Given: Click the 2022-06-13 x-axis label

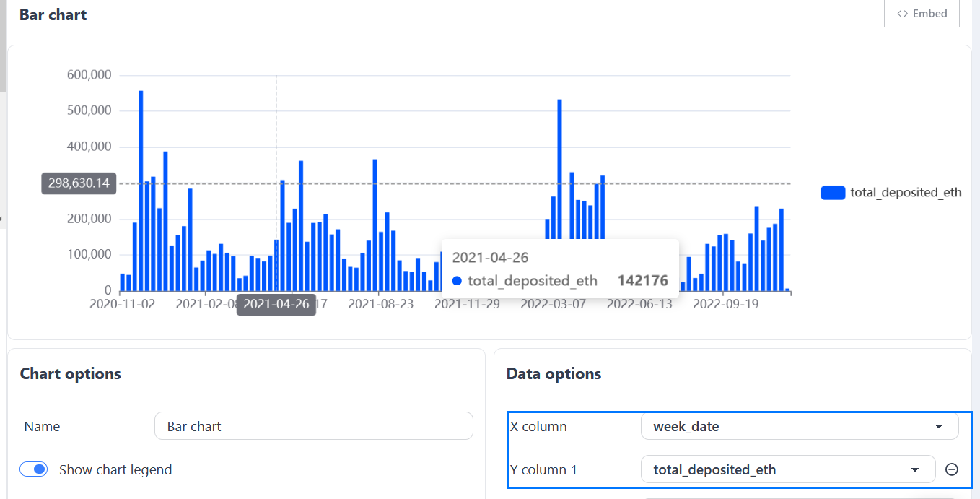Looking at the screenshot, I should (x=639, y=304).
